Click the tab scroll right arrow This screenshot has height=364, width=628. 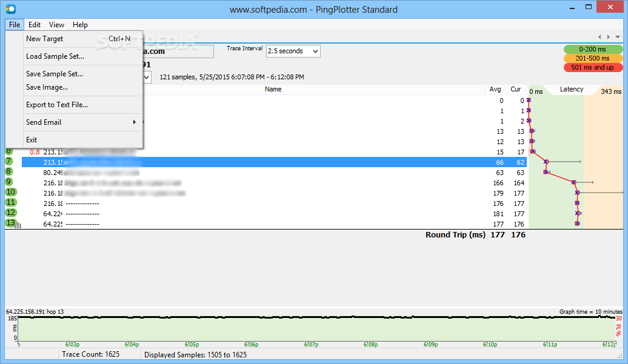click(609, 37)
